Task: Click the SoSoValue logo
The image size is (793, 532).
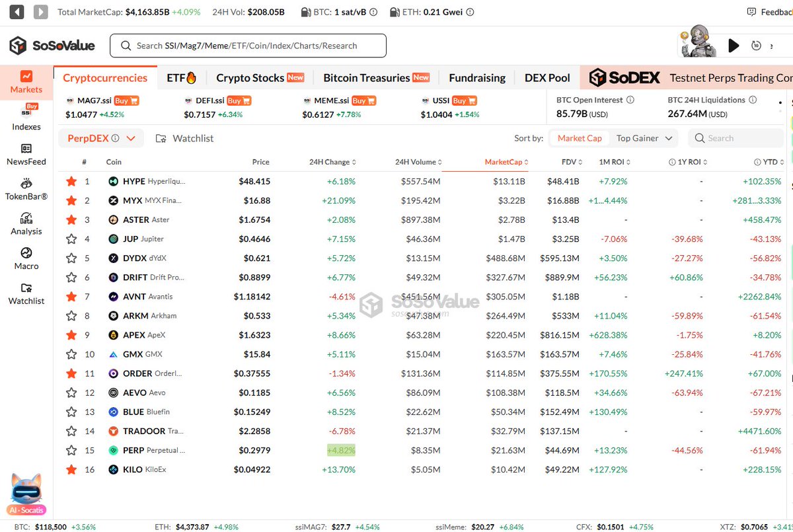Action: click(52, 46)
